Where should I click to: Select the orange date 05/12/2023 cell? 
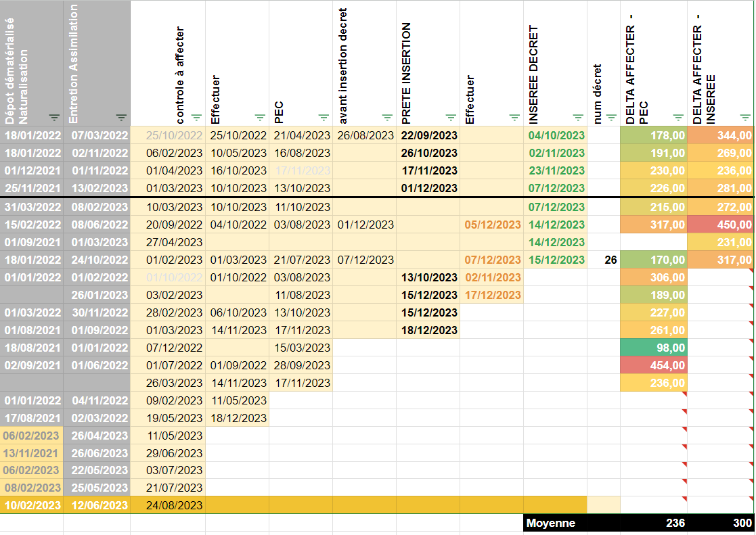(492, 225)
